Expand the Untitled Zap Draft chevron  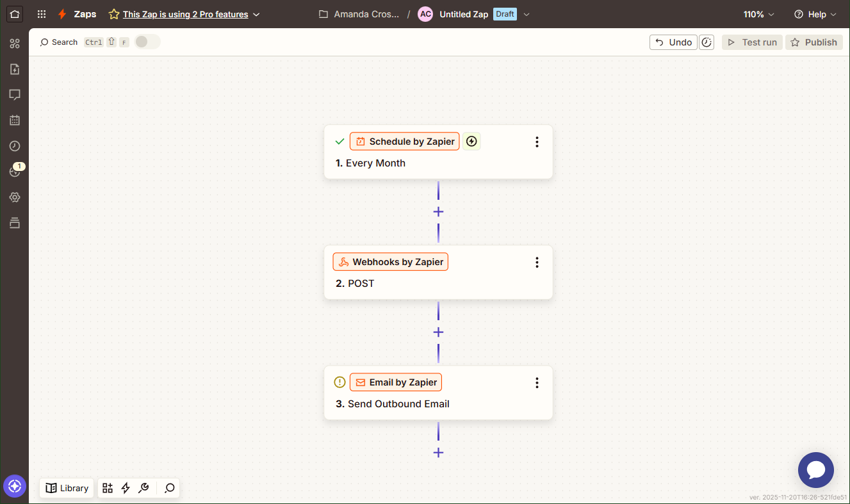(x=527, y=14)
